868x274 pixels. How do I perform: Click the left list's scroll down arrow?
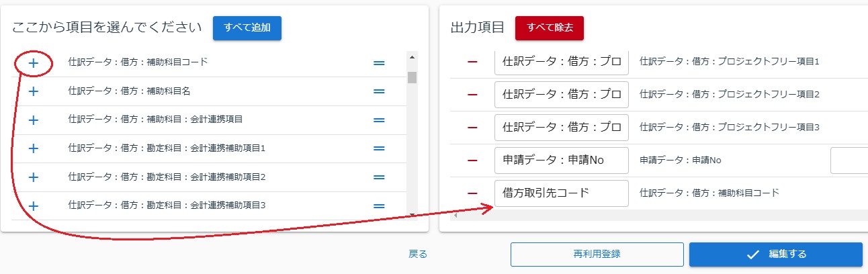pyautogui.click(x=412, y=215)
